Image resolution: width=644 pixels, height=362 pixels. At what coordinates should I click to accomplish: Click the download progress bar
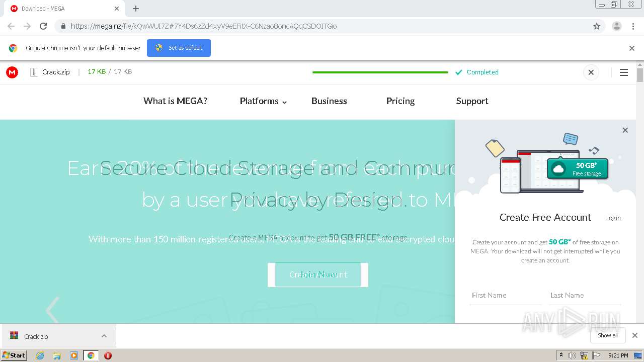point(380,72)
